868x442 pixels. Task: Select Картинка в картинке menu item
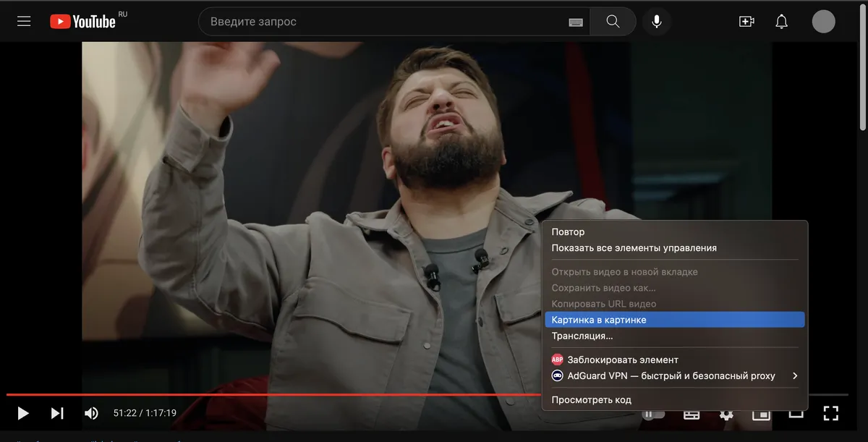click(x=675, y=320)
